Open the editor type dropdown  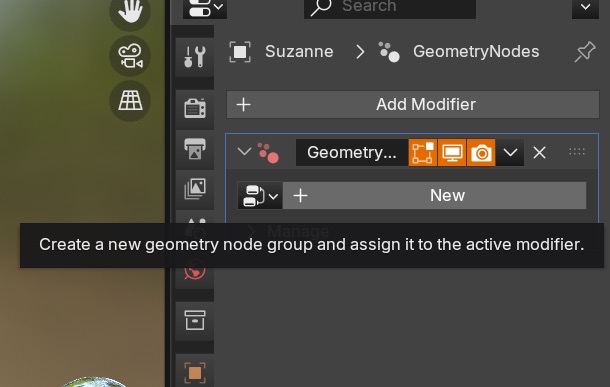205,8
